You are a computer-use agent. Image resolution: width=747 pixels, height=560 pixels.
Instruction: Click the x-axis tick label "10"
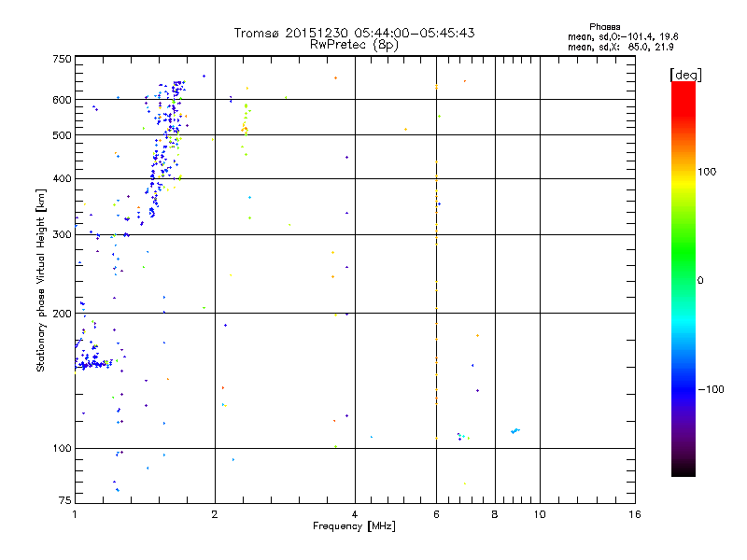(540, 514)
